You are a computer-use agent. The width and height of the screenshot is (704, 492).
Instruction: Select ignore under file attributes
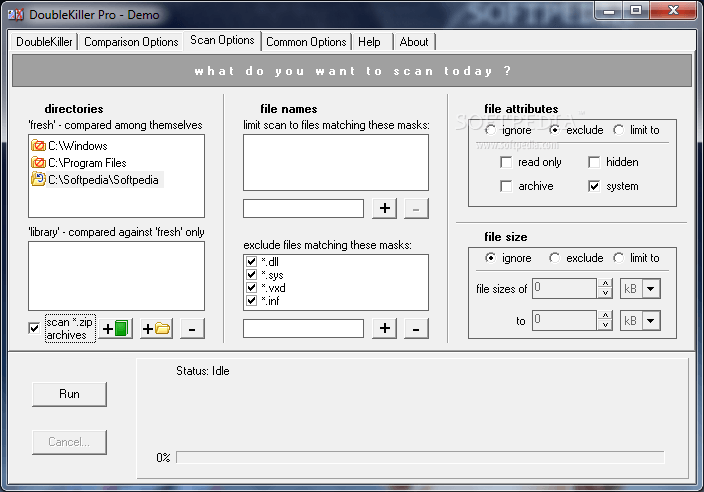point(490,130)
